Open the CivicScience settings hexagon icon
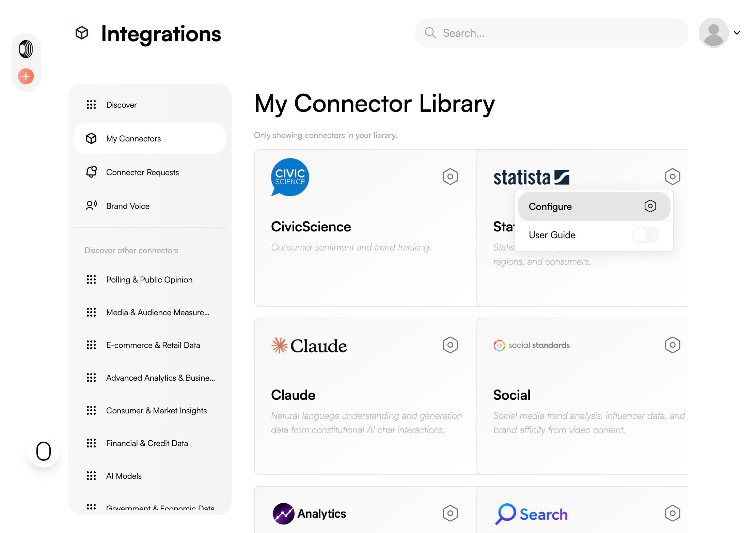Viewport: 756px width, 533px height. point(450,177)
